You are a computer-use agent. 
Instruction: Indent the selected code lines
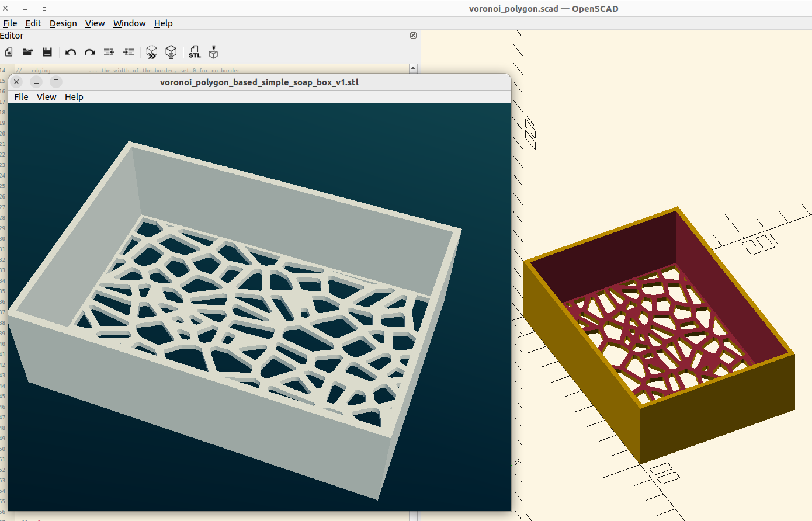129,52
